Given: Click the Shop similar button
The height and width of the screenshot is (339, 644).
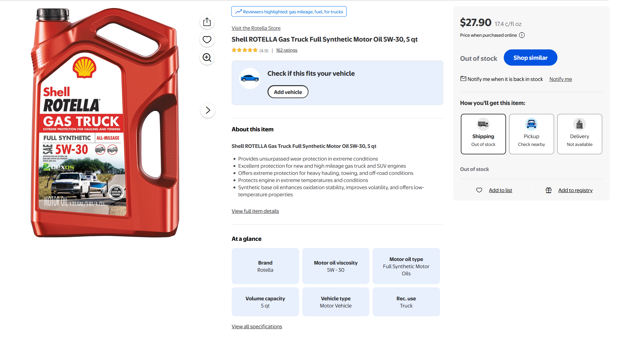Looking at the screenshot, I should click(x=530, y=58).
